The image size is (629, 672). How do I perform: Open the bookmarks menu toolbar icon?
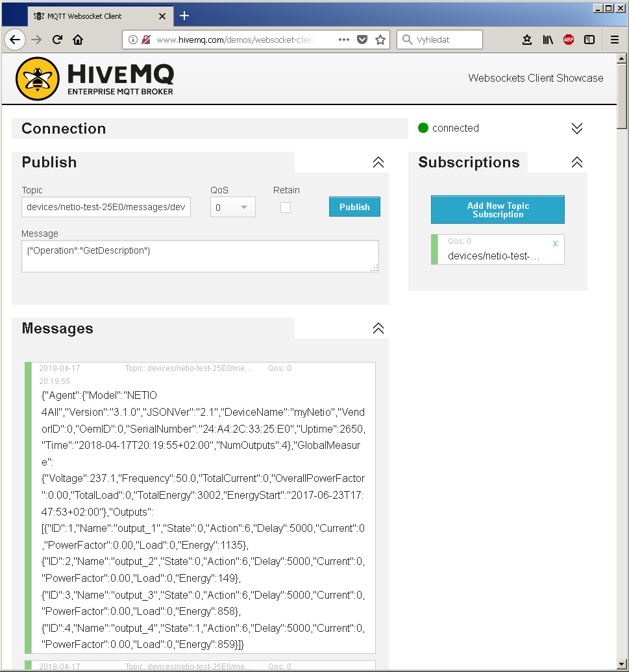527,40
